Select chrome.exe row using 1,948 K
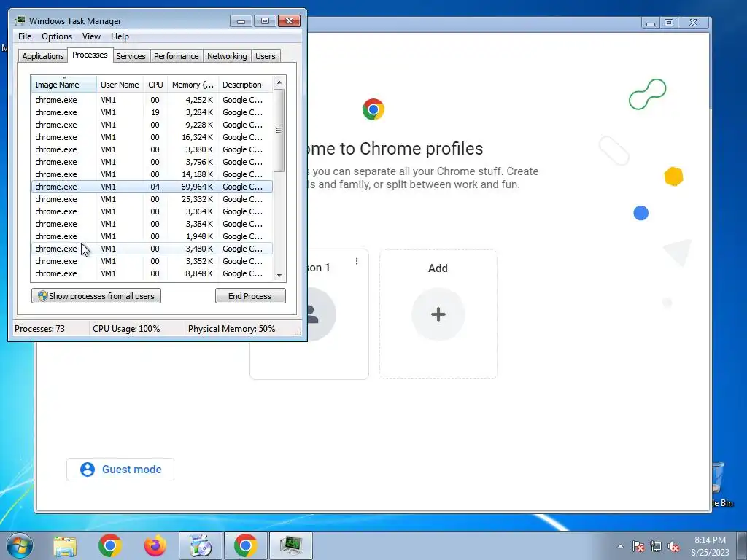 point(152,236)
